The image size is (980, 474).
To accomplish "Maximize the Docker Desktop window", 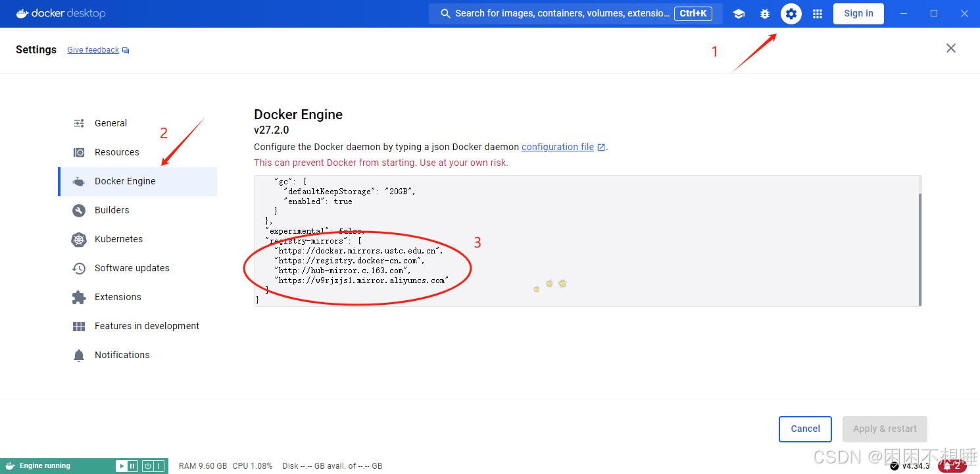I will pos(934,13).
